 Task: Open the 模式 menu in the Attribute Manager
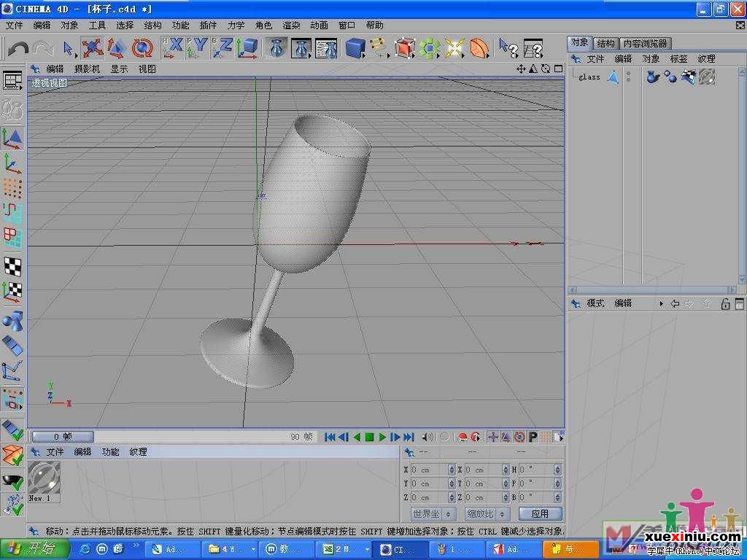click(x=595, y=303)
